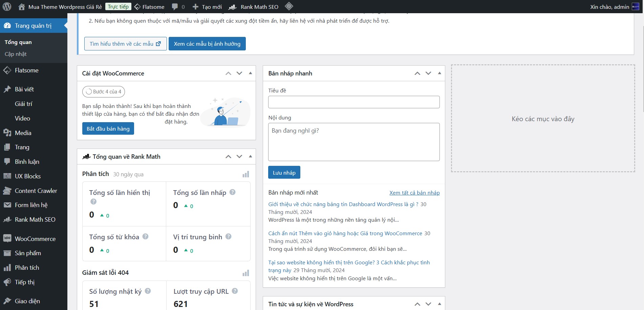
Task: Open draft Giới thiệu về chức năng bảng tin Dashboard
Action: [343, 204]
